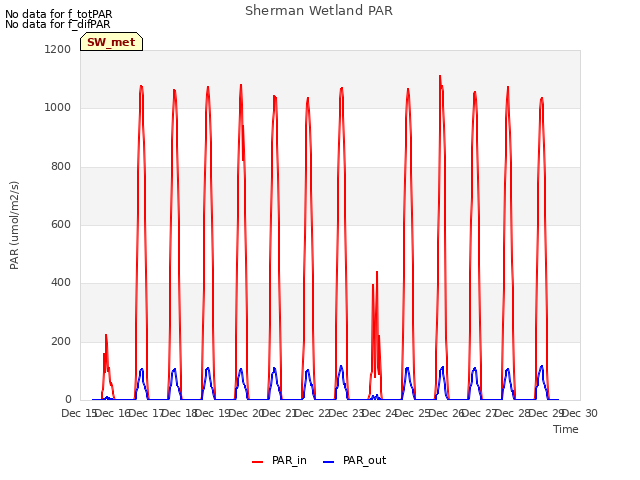Click the x-axis Time label
Image resolution: width=640 pixels, height=480 pixels.
click(x=566, y=429)
